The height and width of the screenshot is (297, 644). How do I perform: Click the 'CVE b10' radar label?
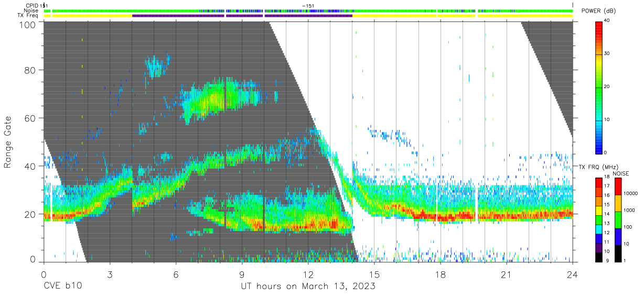click(x=62, y=287)
